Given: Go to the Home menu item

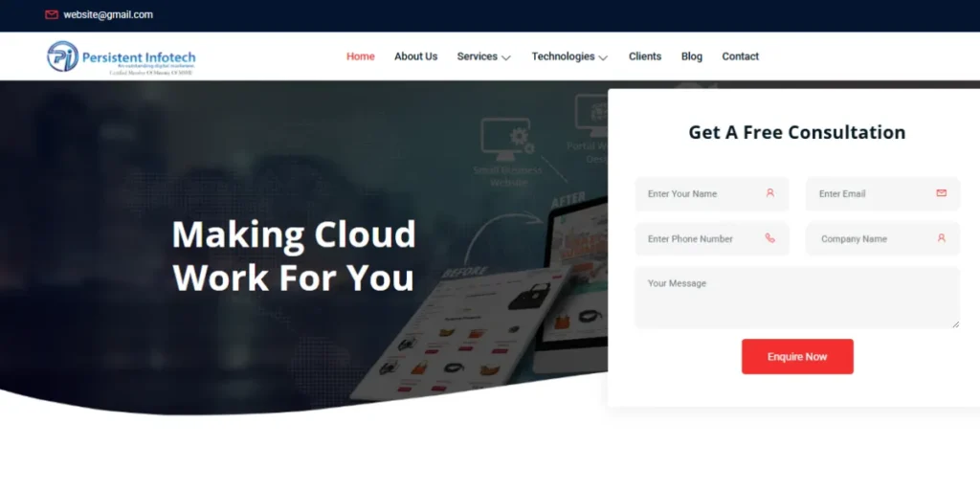Looking at the screenshot, I should point(361,56).
